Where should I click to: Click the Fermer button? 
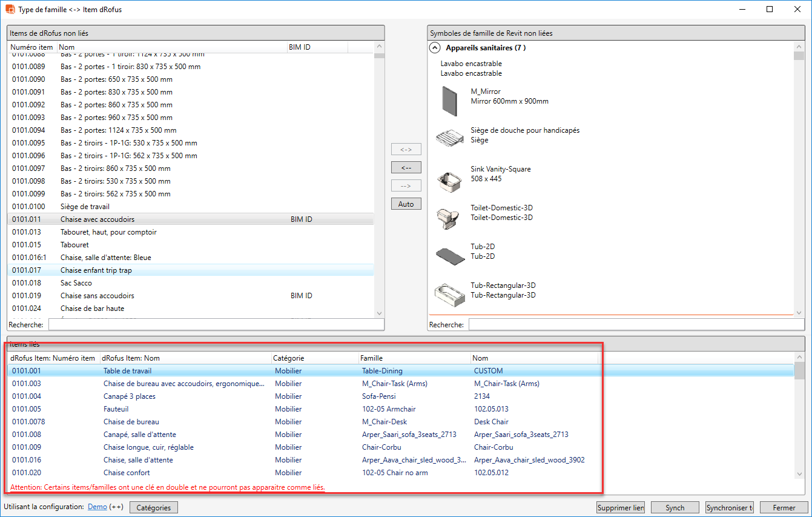(x=784, y=508)
